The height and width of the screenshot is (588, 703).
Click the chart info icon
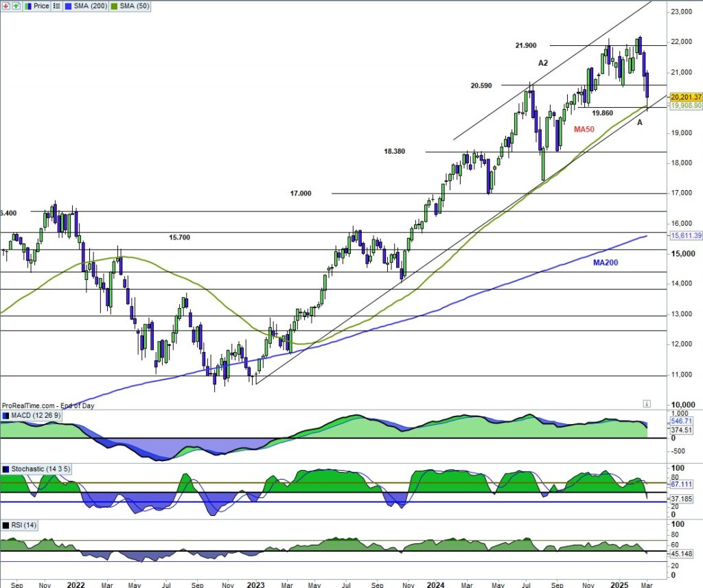pos(646,403)
